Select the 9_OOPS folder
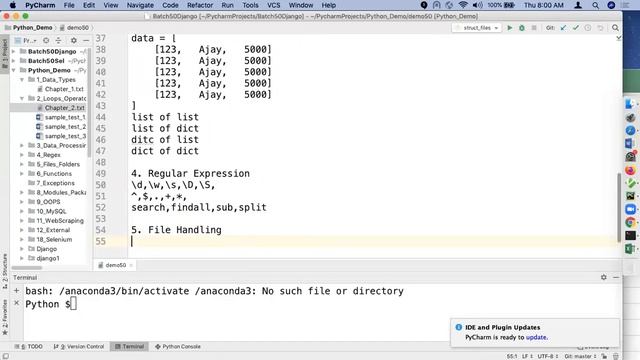 coord(48,202)
